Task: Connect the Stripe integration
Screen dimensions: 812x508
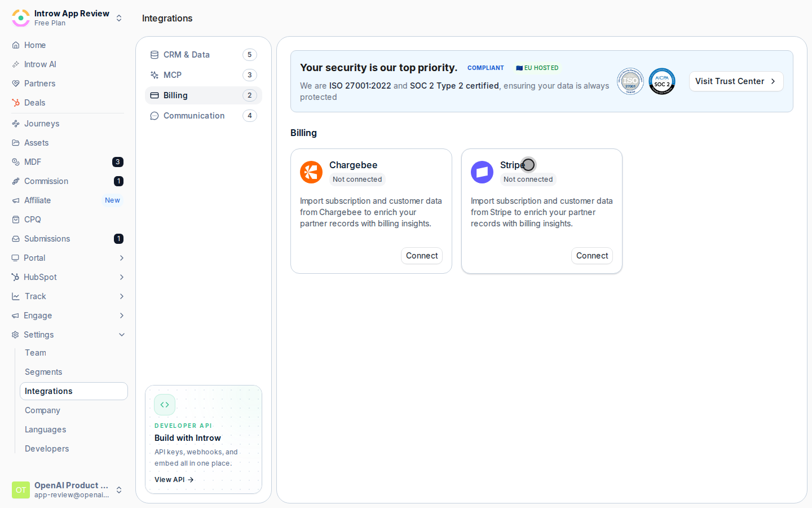Action: click(592, 256)
